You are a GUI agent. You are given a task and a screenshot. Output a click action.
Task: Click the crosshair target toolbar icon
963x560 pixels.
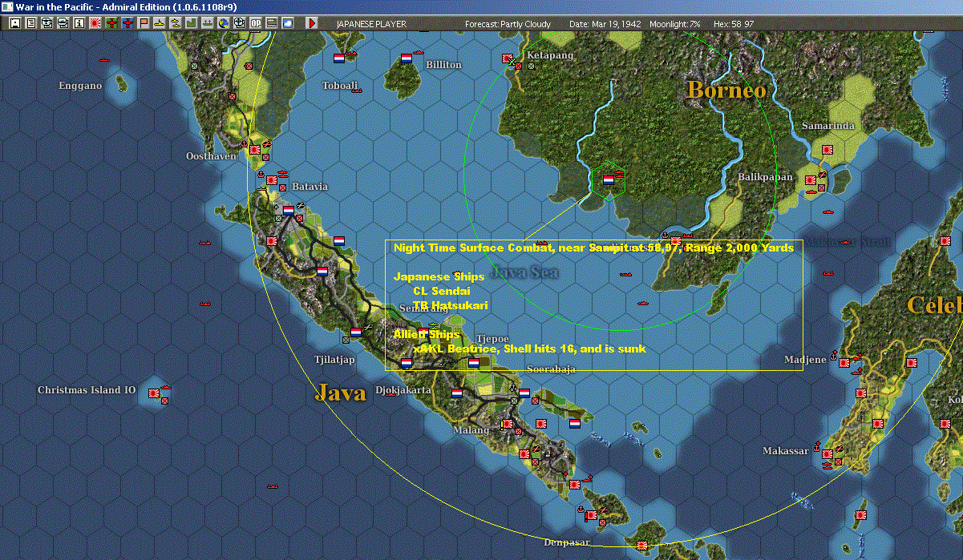pos(239,23)
